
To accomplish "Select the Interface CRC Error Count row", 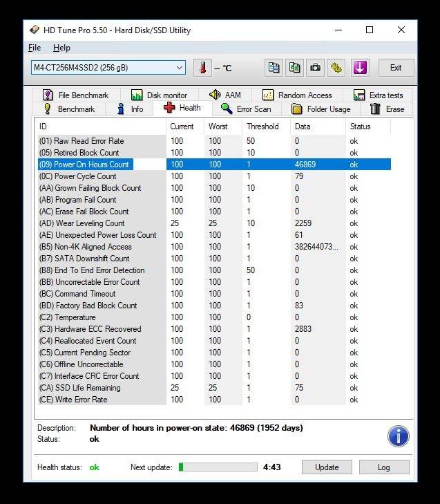I will 214,376.
